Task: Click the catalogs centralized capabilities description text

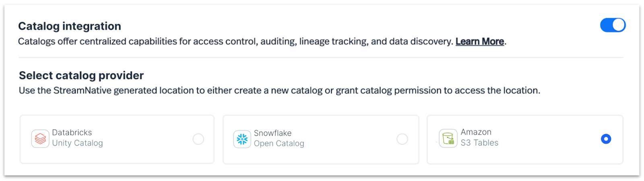Action: [235, 42]
